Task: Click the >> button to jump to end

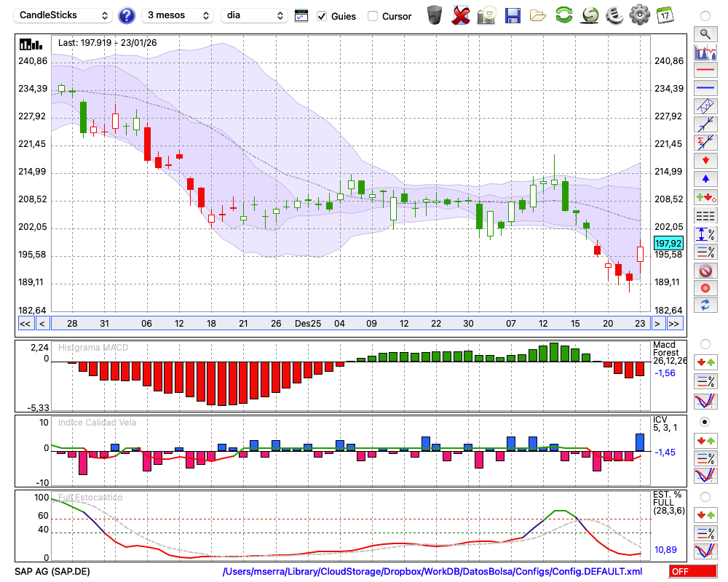Action: pyautogui.click(x=674, y=323)
